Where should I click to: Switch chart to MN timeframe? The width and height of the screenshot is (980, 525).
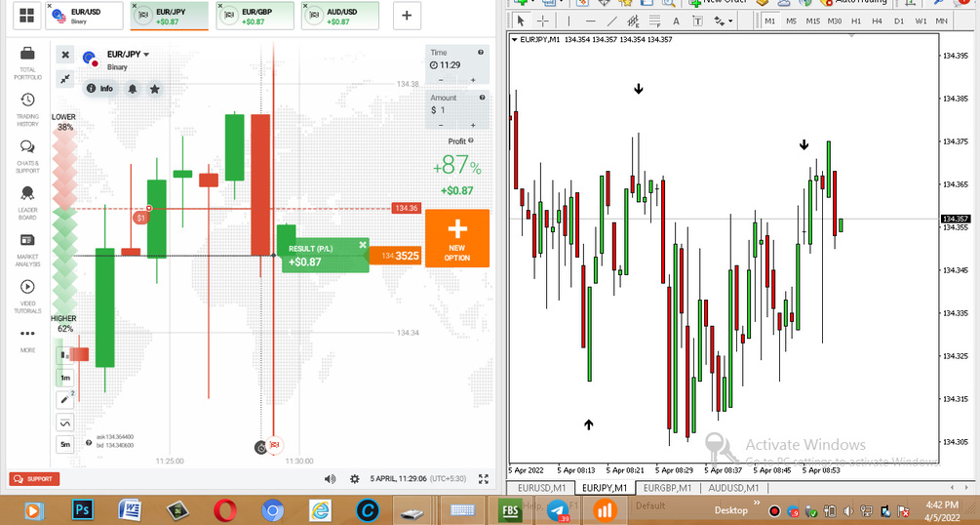pos(941,20)
